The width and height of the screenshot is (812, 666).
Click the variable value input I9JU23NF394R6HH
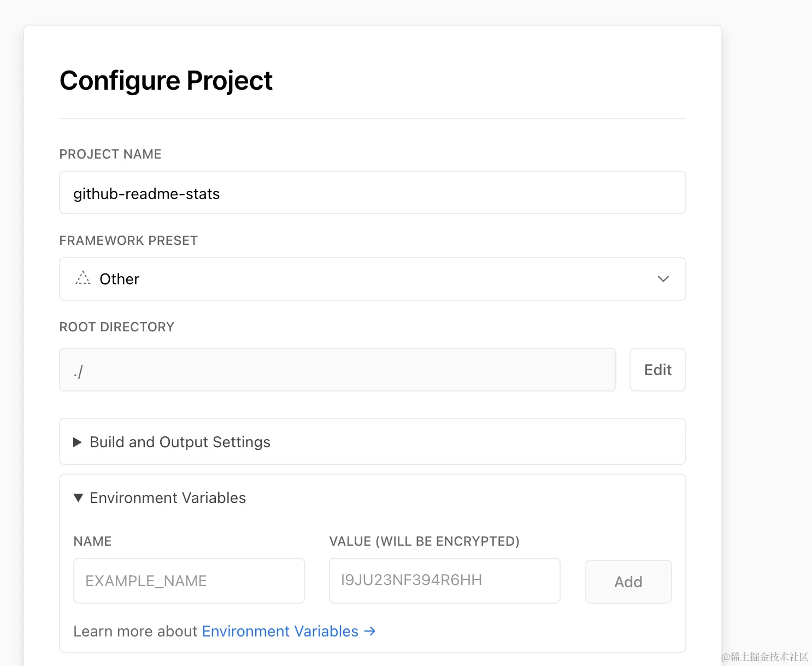(x=444, y=581)
